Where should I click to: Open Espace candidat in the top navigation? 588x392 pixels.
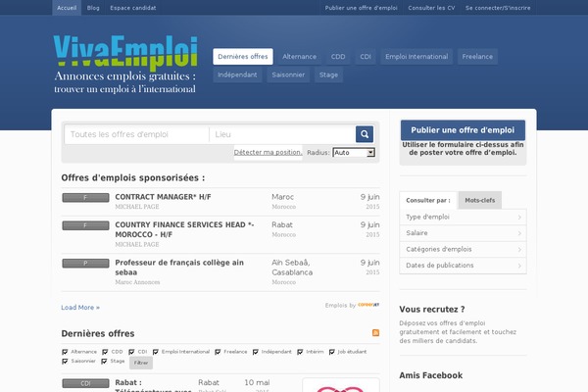pyautogui.click(x=132, y=8)
